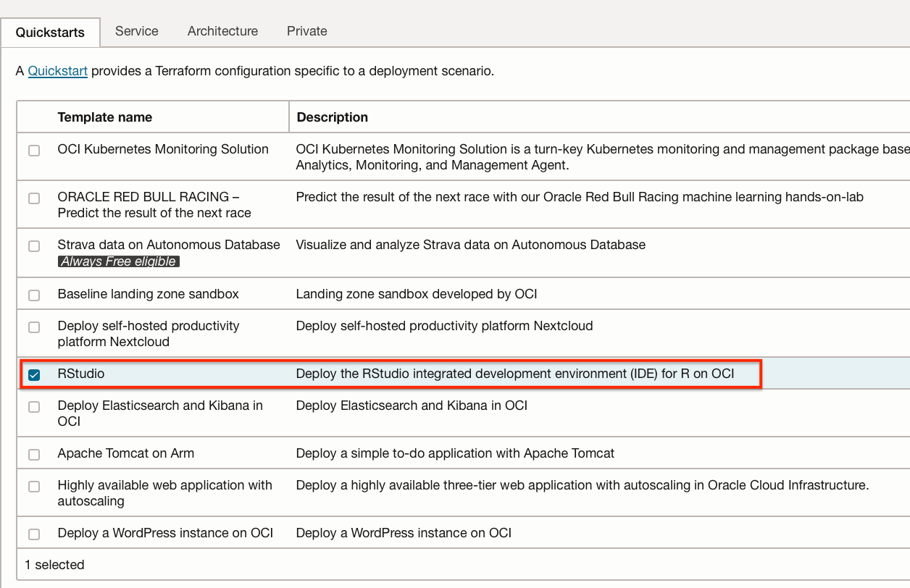Click the OCI Kubernetes Monitoring Solution template name
The width and height of the screenshot is (910, 588).
(x=163, y=149)
